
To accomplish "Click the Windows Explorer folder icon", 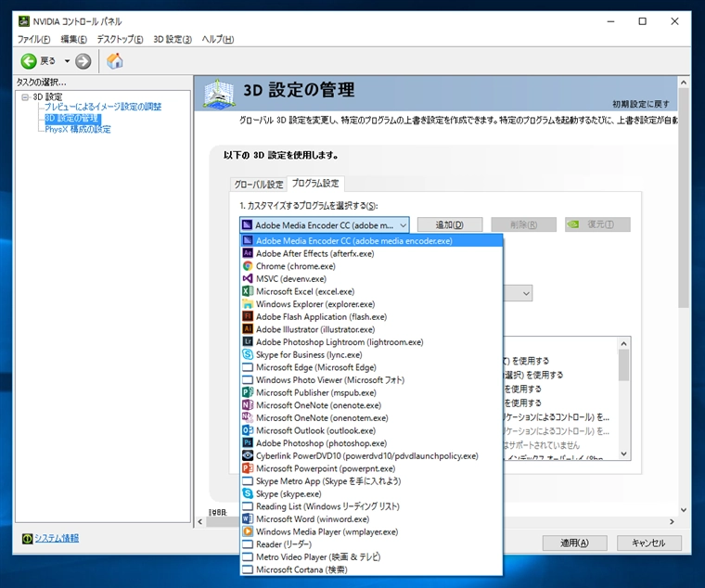I will pyautogui.click(x=248, y=304).
